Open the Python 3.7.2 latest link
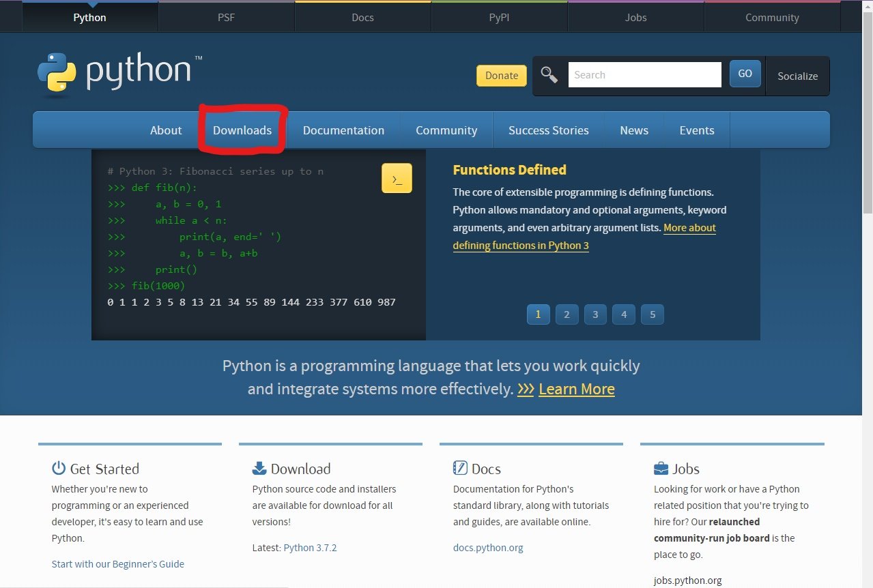 tap(310, 548)
